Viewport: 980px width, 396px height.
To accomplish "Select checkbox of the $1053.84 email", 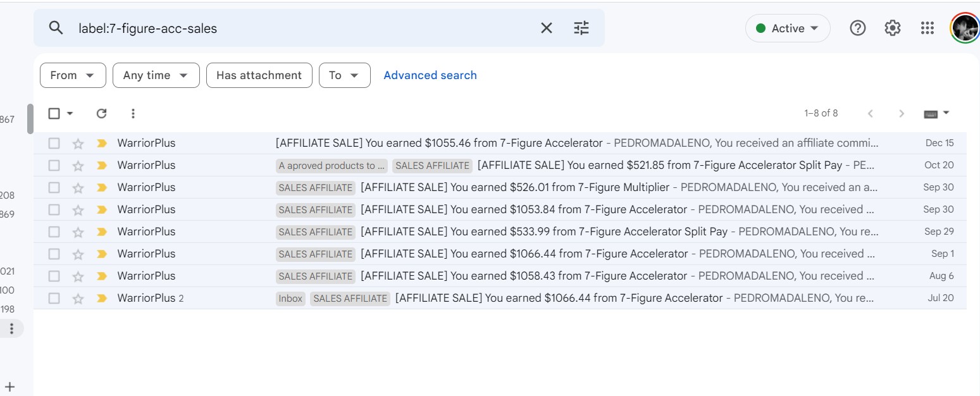I will click(54, 209).
